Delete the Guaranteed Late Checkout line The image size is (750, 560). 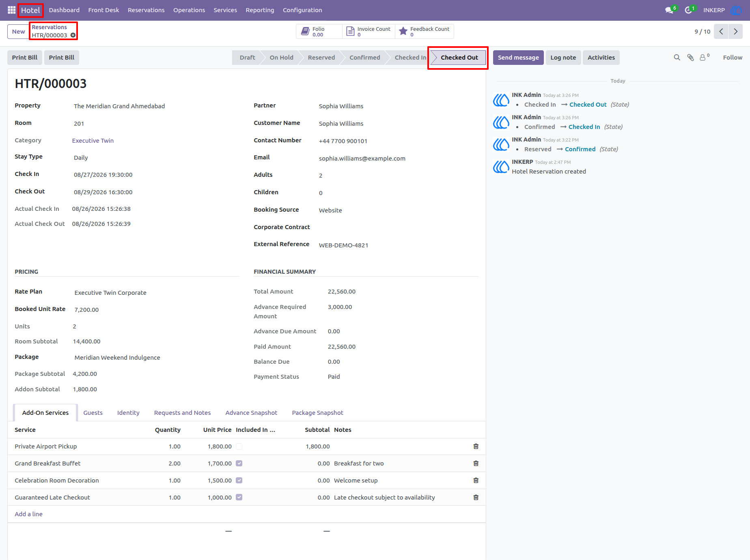(x=476, y=498)
